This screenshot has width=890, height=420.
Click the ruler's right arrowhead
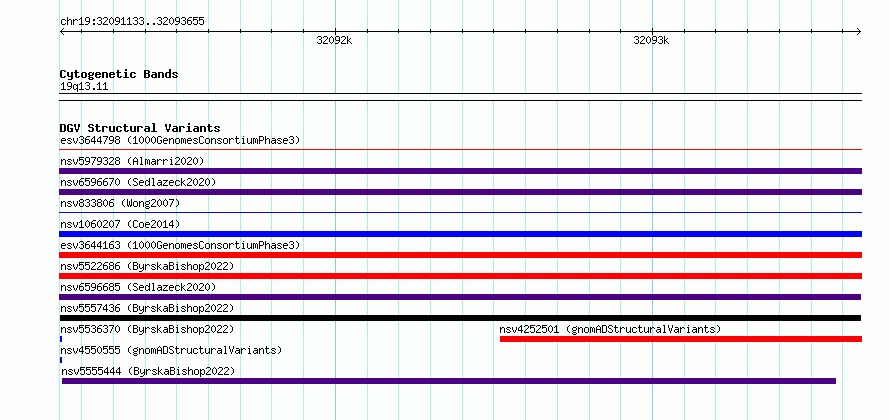point(859,31)
